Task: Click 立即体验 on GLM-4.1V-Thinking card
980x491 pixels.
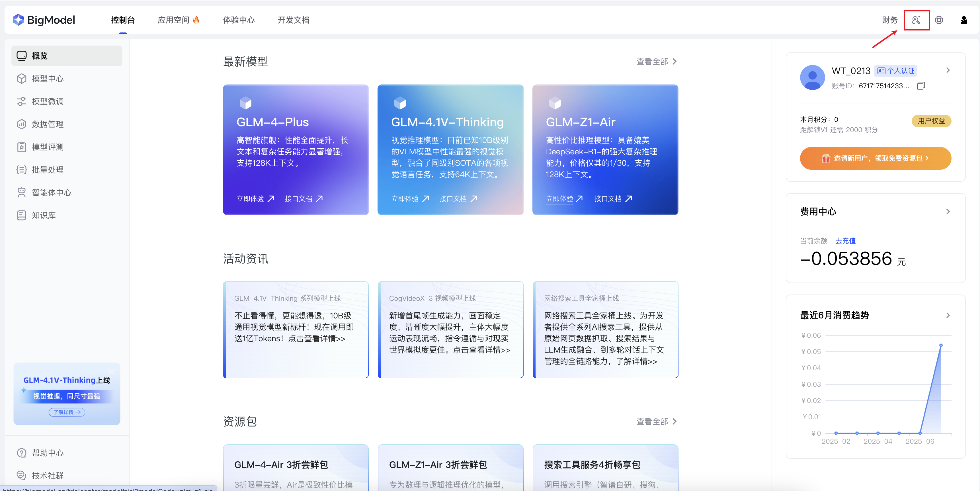Action: tap(410, 199)
